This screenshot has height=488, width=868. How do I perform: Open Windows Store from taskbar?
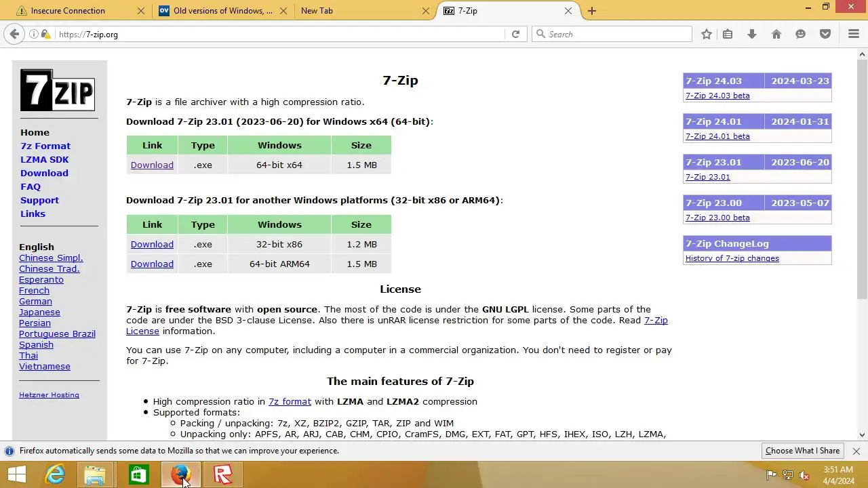[x=138, y=475]
